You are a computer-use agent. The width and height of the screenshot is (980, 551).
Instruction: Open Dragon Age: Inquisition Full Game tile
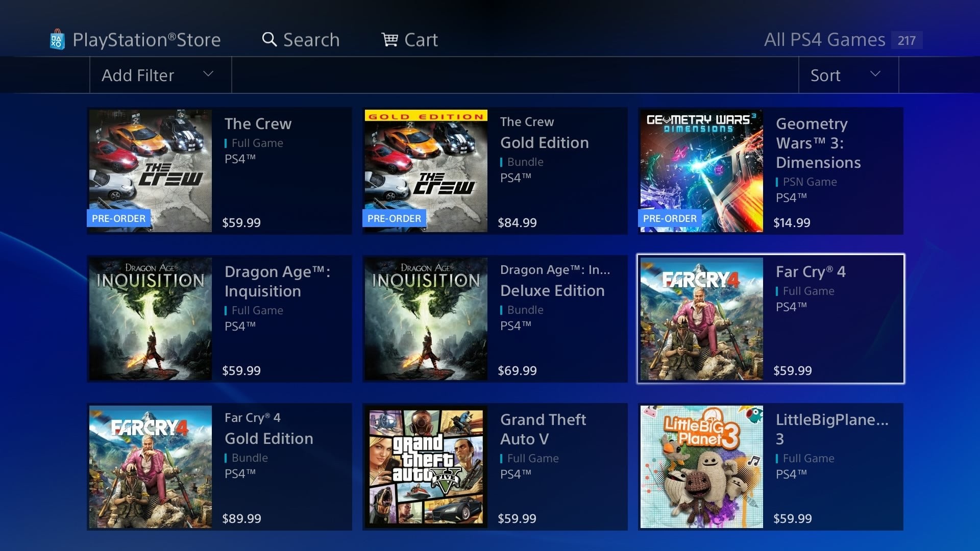[x=219, y=319]
